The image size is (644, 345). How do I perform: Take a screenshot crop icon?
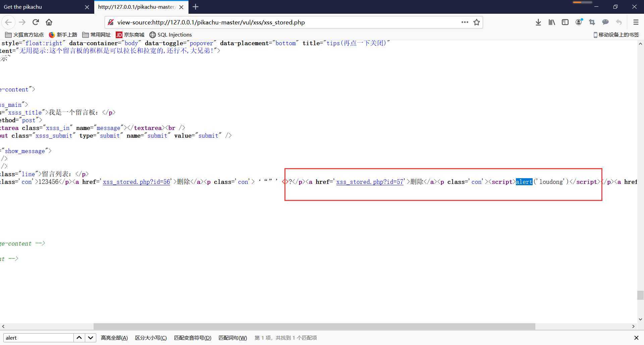click(x=592, y=22)
